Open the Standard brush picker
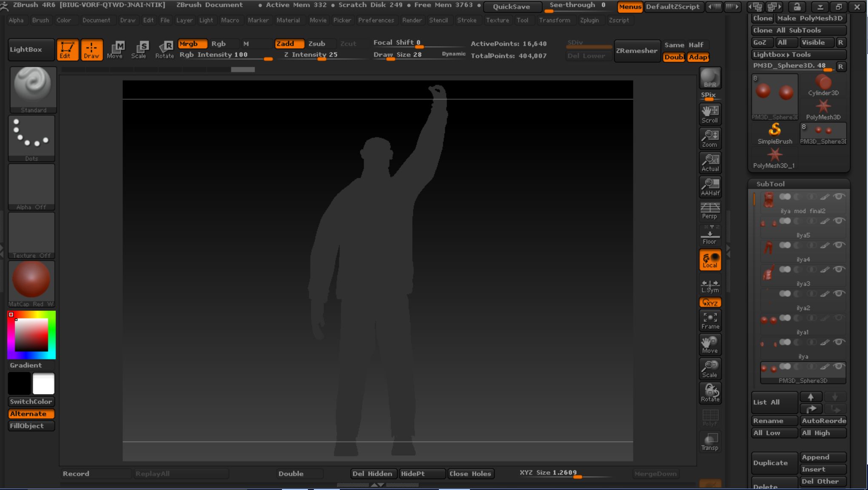This screenshot has width=868, height=490. click(33, 90)
